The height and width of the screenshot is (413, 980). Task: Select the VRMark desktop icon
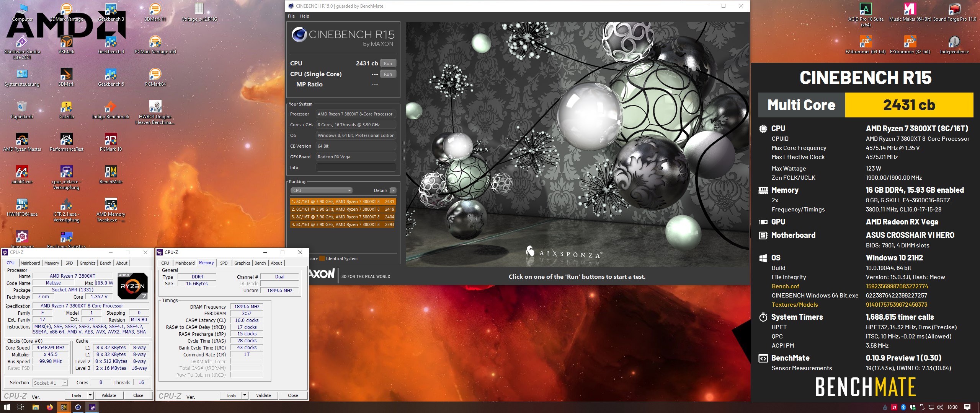click(66, 44)
